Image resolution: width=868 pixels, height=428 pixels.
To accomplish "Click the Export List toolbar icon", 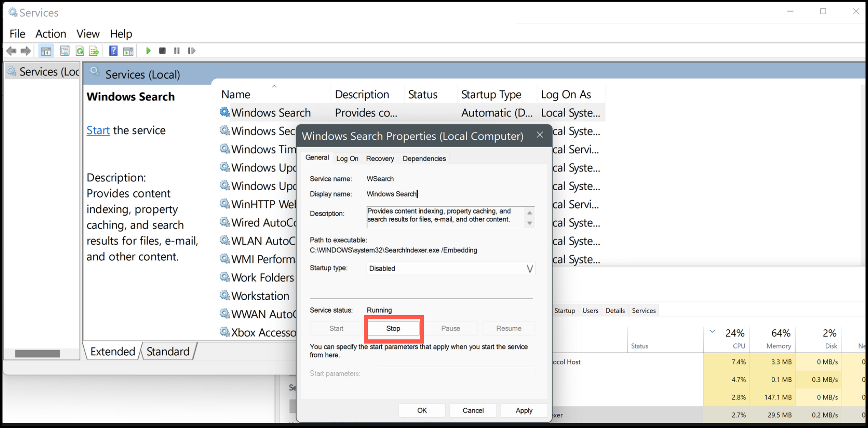I will click(x=94, y=51).
